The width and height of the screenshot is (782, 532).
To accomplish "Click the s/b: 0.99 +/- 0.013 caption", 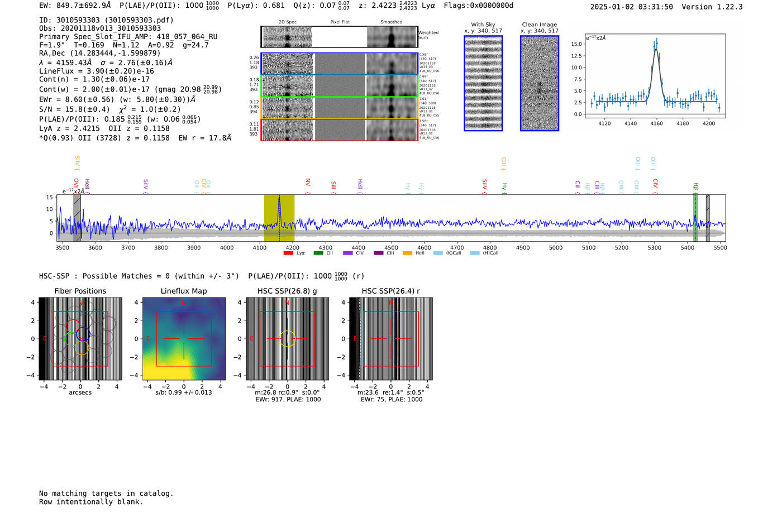I will pos(184,392).
